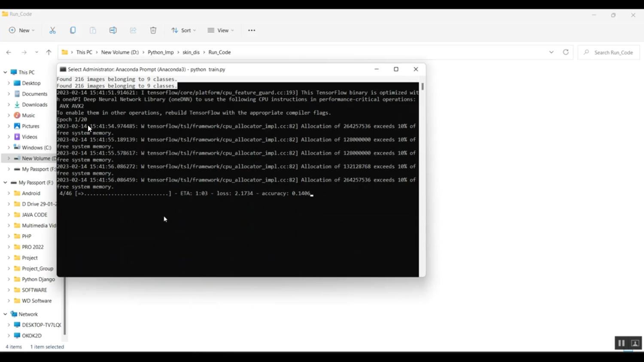Click the picture icon beside pause button
Screen dimensions: 644x362
point(635,343)
